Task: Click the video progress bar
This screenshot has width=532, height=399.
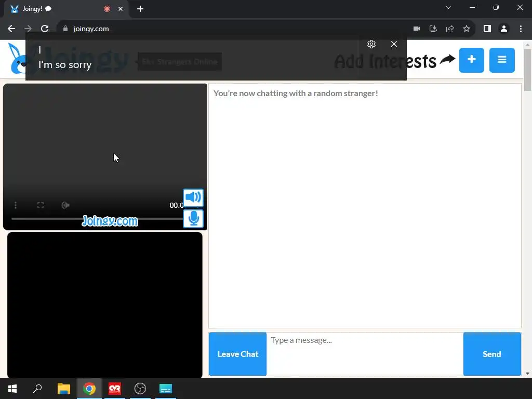Action: [x=97, y=219]
